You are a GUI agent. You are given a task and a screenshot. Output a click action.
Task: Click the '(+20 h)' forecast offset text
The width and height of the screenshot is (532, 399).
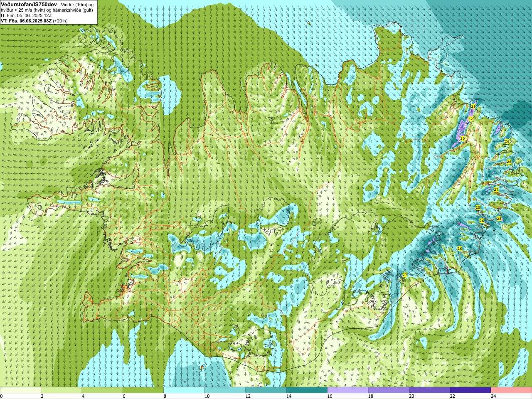[60, 21]
